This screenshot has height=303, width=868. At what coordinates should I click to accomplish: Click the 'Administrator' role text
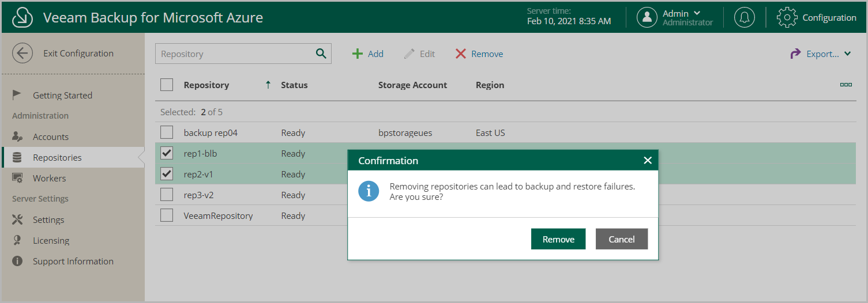pyautogui.click(x=687, y=22)
